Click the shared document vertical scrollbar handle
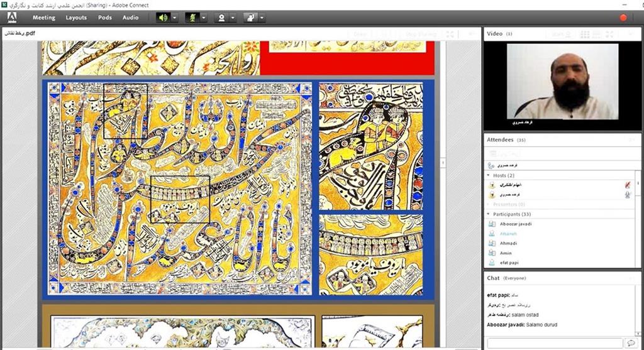Image resolution: width=644 pixels, height=350 pixels. 443,163
